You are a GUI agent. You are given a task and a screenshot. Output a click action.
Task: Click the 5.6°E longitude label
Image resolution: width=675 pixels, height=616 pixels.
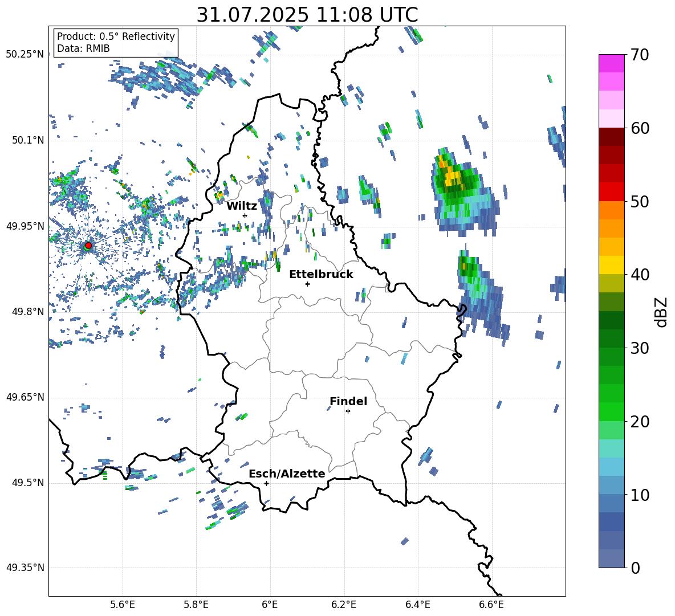coord(123,605)
